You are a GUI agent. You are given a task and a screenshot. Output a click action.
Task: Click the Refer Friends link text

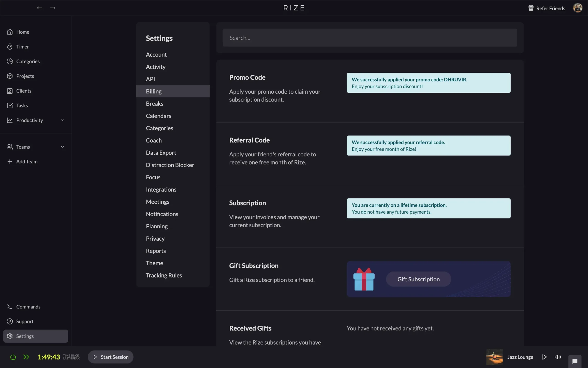(x=551, y=8)
